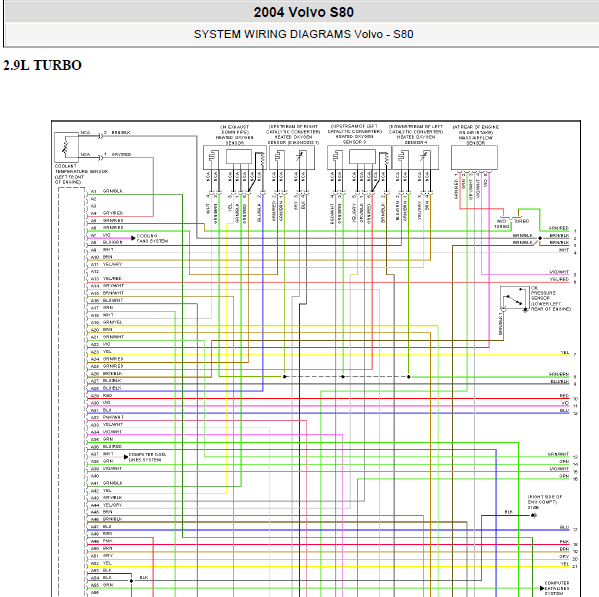The width and height of the screenshot is (599, 597).
Task: Click pin A13 YEL/RED label
Action: click(x=106, y=279)
